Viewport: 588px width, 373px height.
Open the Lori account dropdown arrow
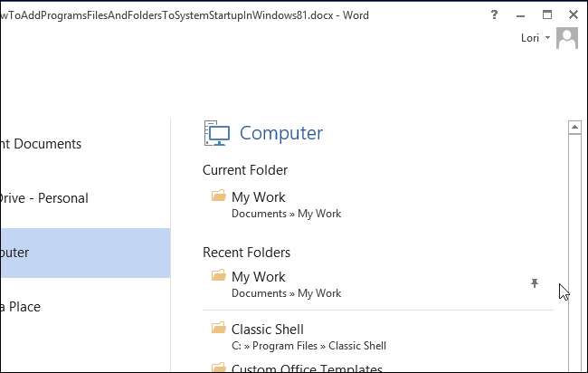[548, 38]
